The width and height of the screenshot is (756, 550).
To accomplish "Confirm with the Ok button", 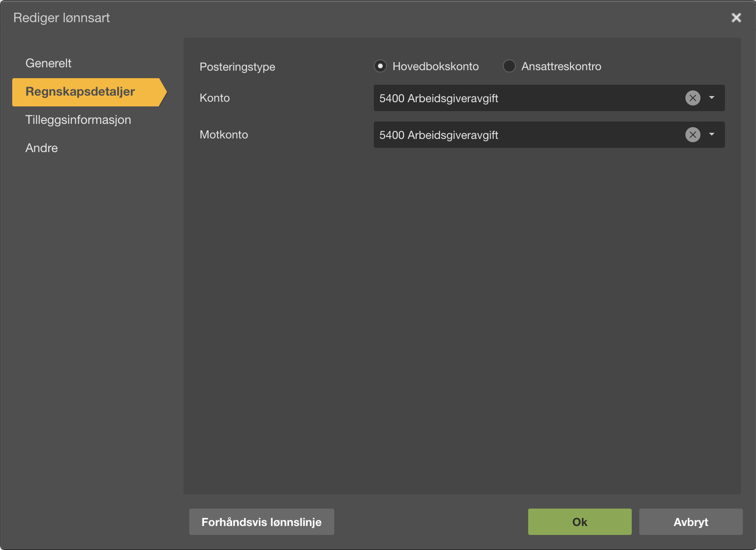I will pyautogui.click(x=580, y=522).
